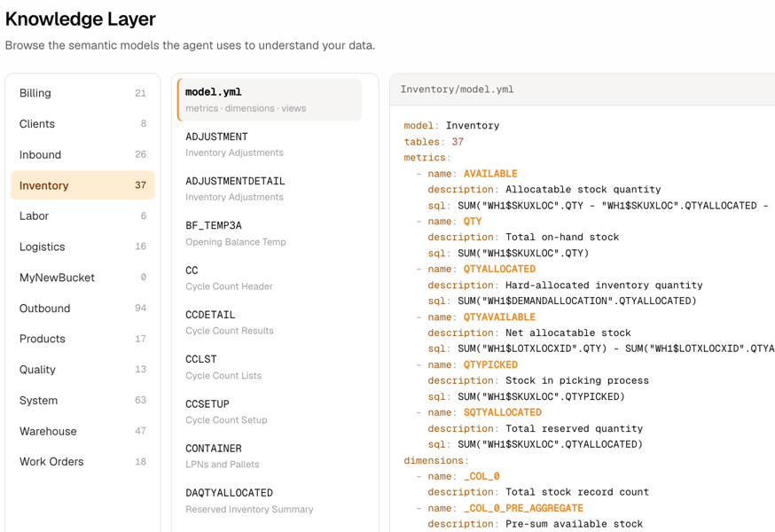Screen dimensions: 775x532
Task: Select the Outbound category
Action: (82, 308)
